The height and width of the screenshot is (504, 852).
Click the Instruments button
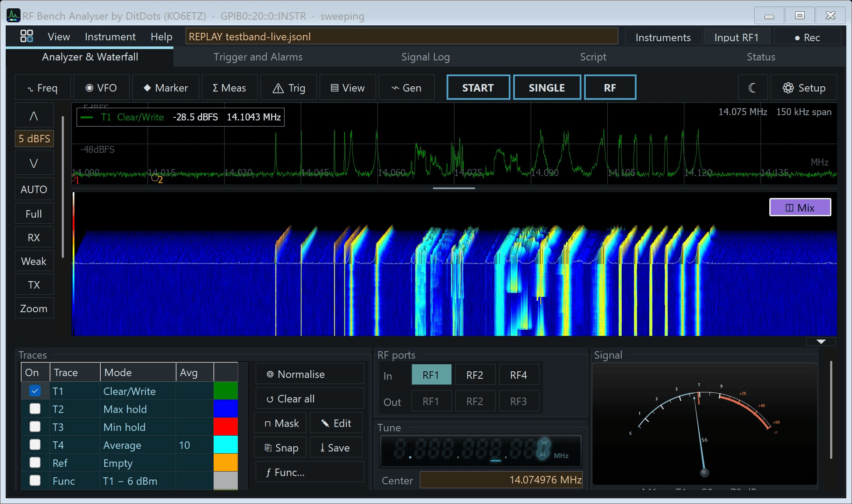pos(663,37)
